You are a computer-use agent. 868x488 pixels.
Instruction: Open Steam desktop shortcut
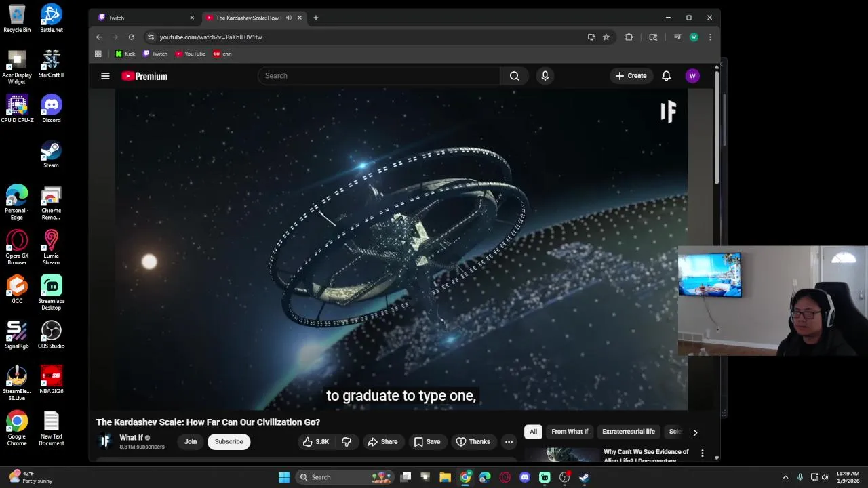coord(52,154)
